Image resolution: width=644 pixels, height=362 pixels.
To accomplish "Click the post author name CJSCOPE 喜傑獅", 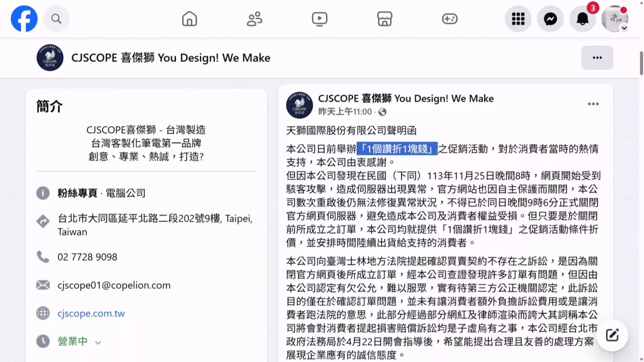I will pyautogui.click(x=406, y=98).
